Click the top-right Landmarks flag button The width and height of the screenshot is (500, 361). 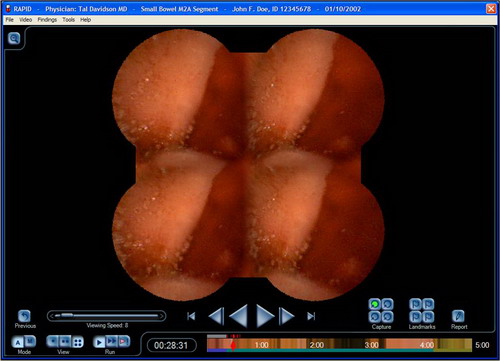click(428, 304)
